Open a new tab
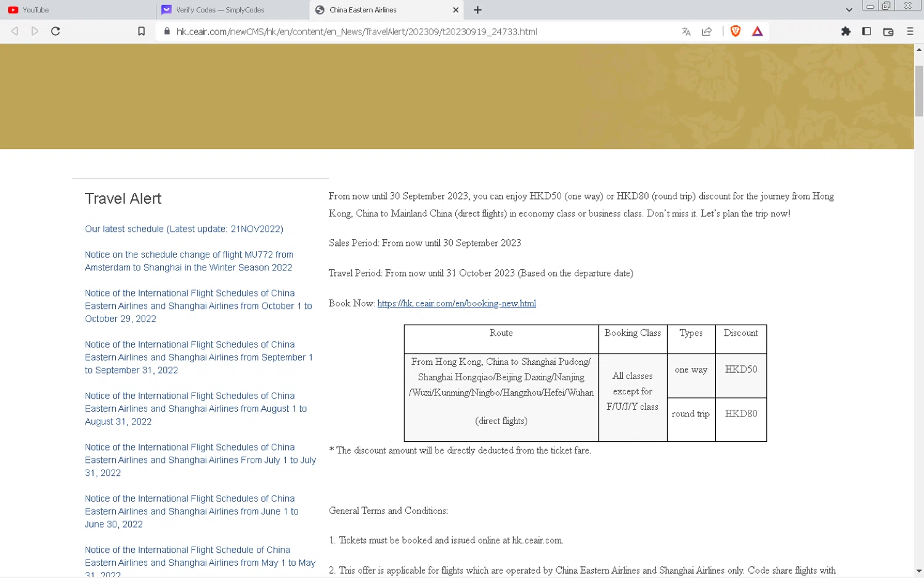 [477, 10]
